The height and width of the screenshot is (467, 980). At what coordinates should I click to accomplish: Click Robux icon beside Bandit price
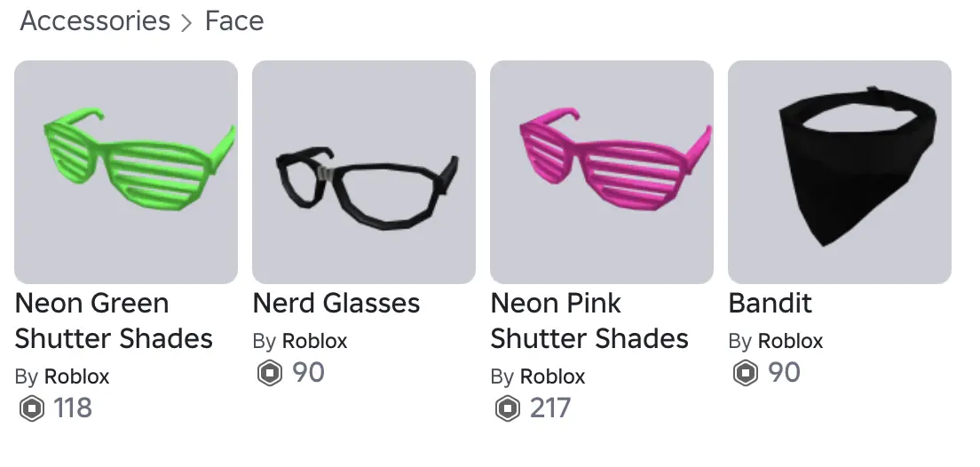pyautogui.click(x=746, y=373)
